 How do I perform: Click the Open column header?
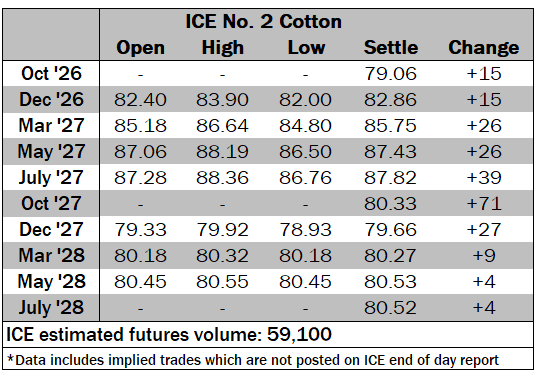click(141, 48)
